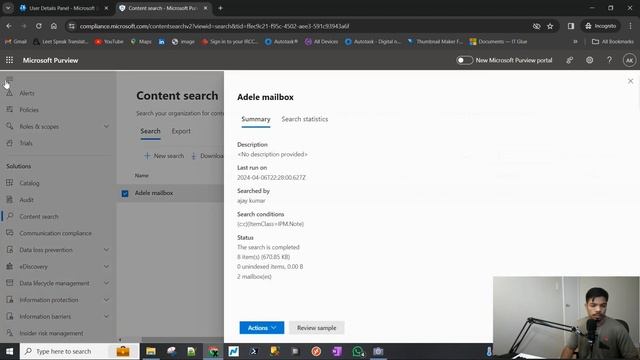Bookmark this page with star icon

coord(550,26)
